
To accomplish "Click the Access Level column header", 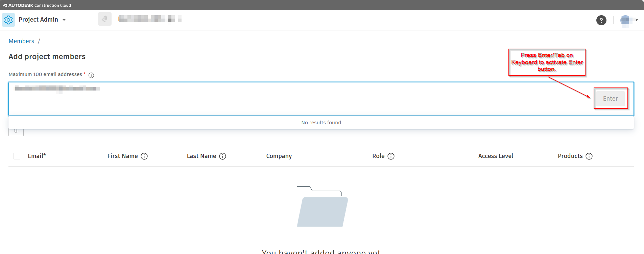I will coord(496,156).
